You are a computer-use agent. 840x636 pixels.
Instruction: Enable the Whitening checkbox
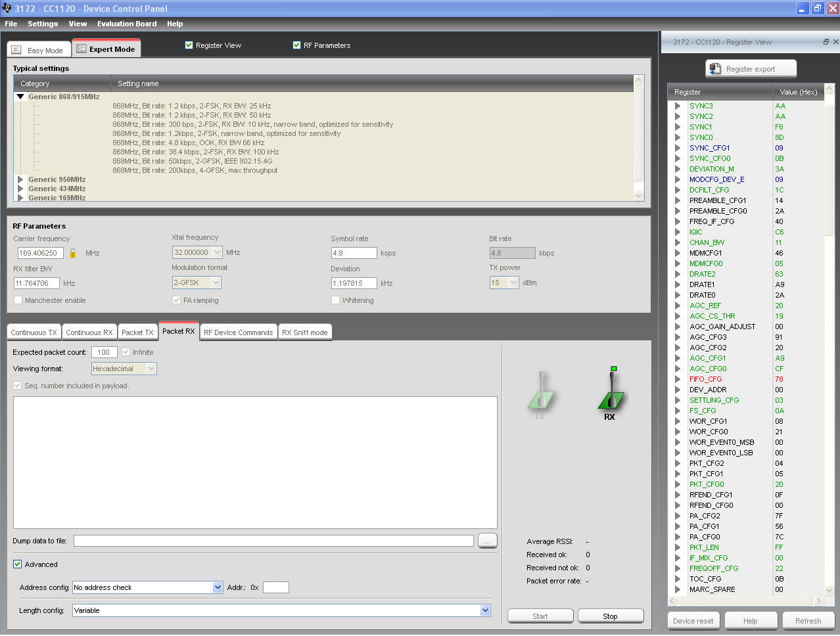point(335,300)
